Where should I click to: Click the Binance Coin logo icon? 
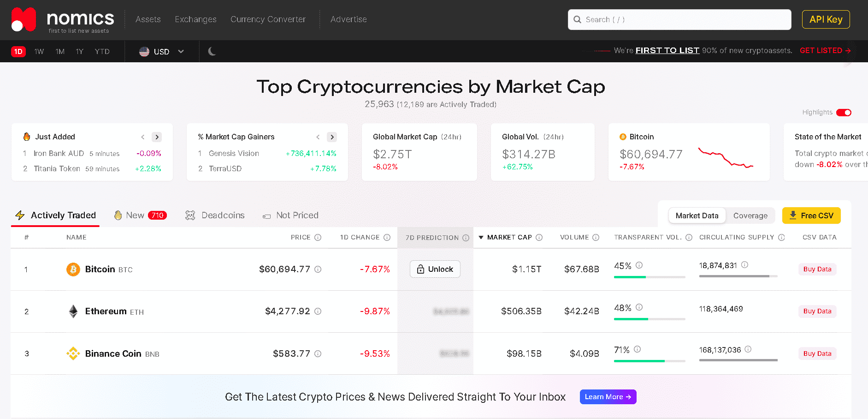point(73,353)
